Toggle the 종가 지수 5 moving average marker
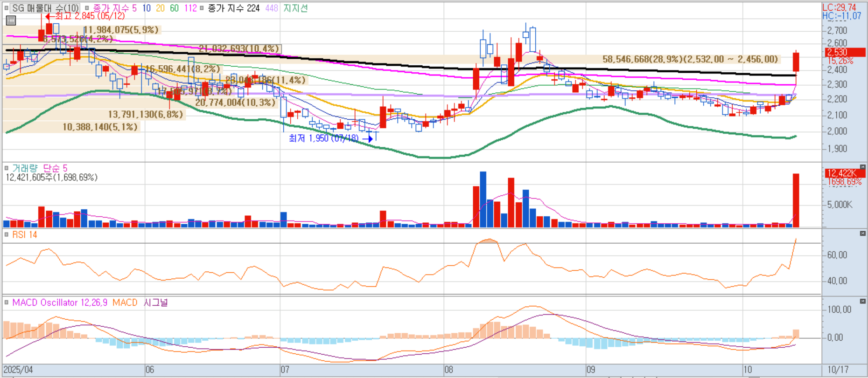This screenshot has width=868, height=378. [x=87, y=8]
